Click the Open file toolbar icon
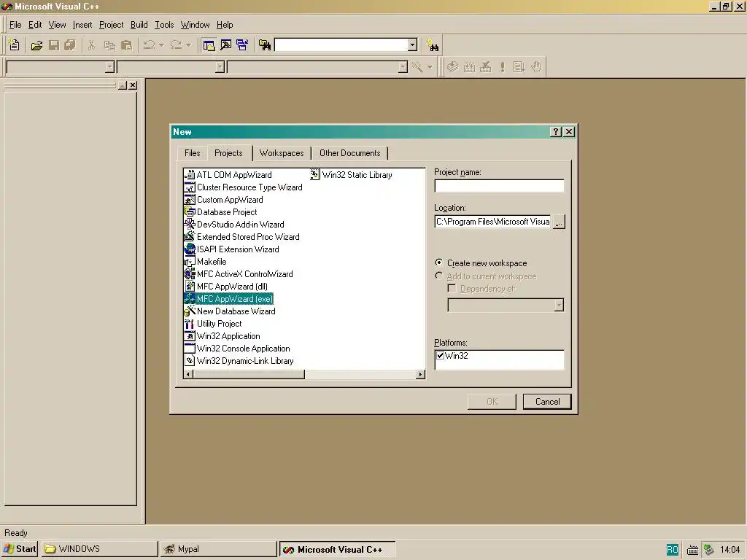The image size is (747, 560). 36,45
